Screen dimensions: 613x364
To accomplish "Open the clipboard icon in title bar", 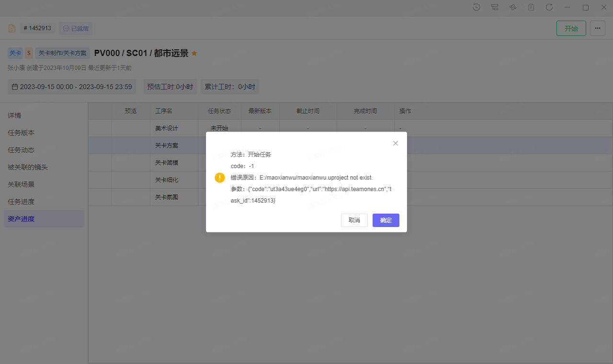I will (x=531, y=7).
